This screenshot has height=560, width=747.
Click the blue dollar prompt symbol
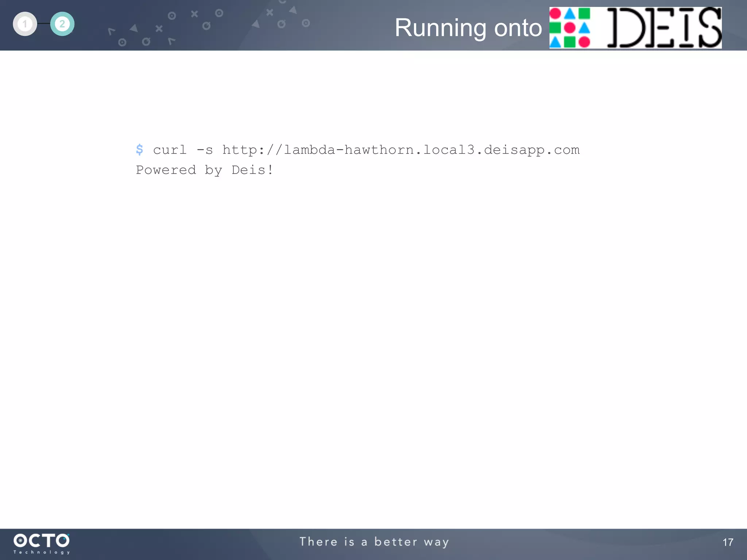(x=139, y=149)
